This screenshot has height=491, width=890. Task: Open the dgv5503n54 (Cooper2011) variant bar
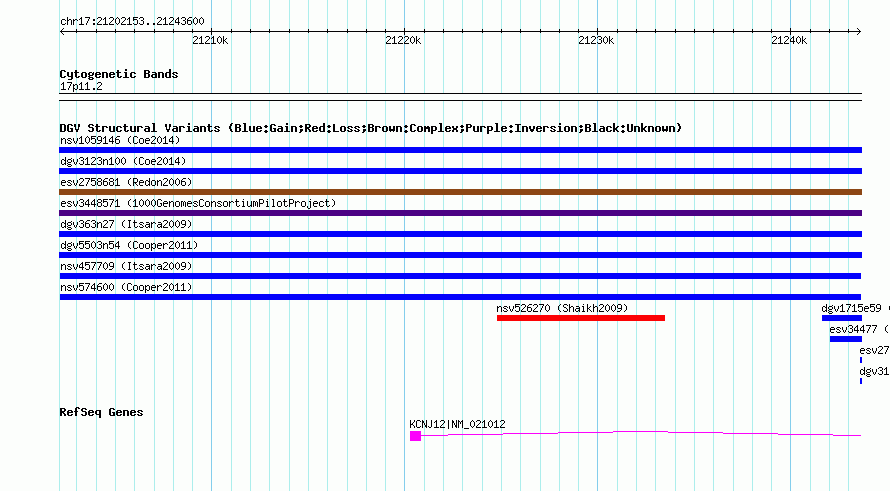point(460,255)
